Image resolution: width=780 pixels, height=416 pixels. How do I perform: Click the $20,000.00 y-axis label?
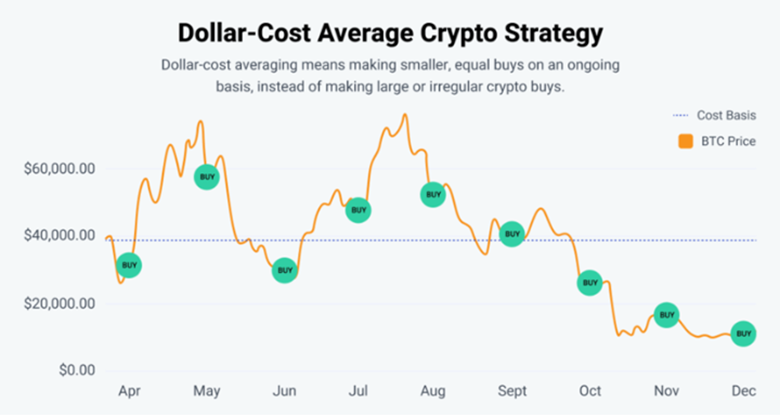pos(59,303)
